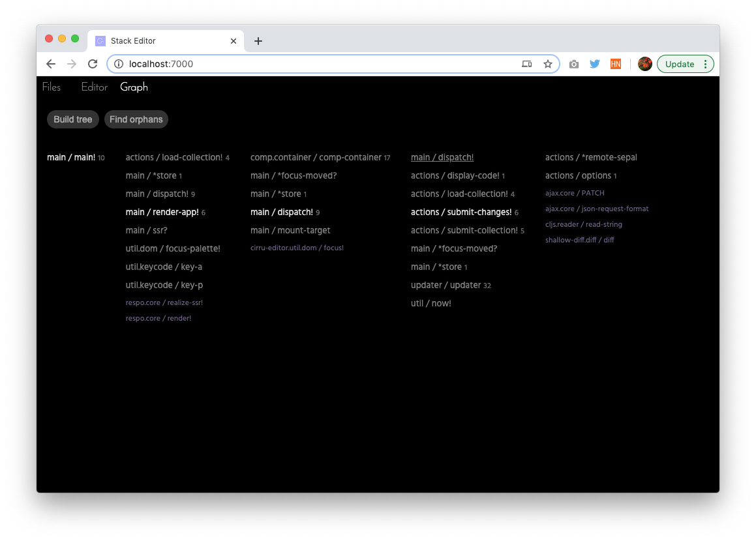Open the Twitter bird extension
Viewport: 756px width, 541px height.
594,64
